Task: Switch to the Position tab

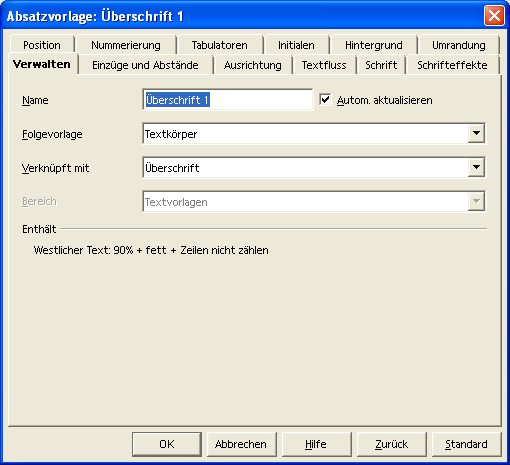Action: 42,45
